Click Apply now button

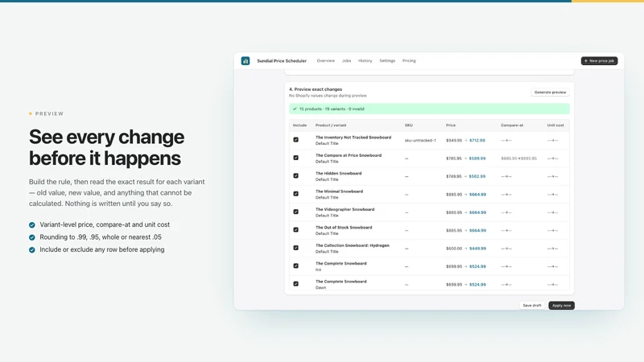(561, 306)
